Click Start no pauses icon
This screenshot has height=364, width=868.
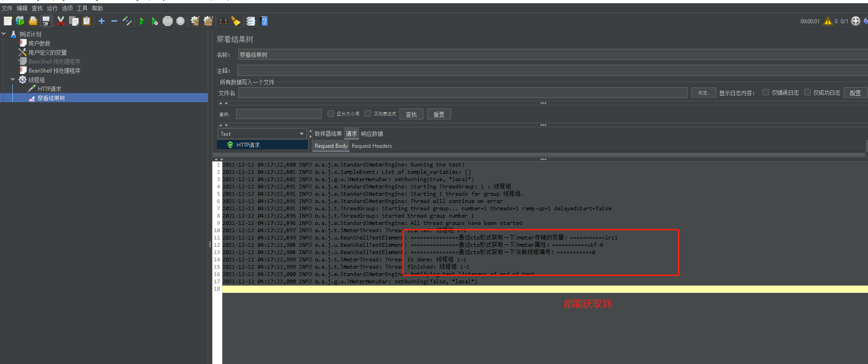155,21
